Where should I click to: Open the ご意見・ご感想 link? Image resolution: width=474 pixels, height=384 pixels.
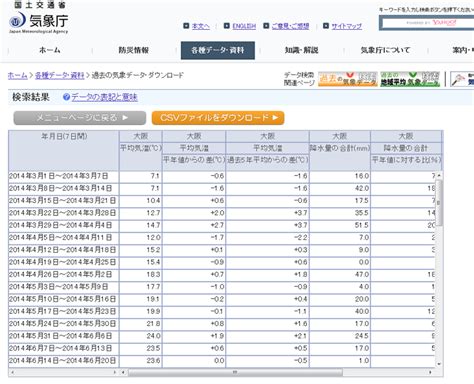coord(290,26)
